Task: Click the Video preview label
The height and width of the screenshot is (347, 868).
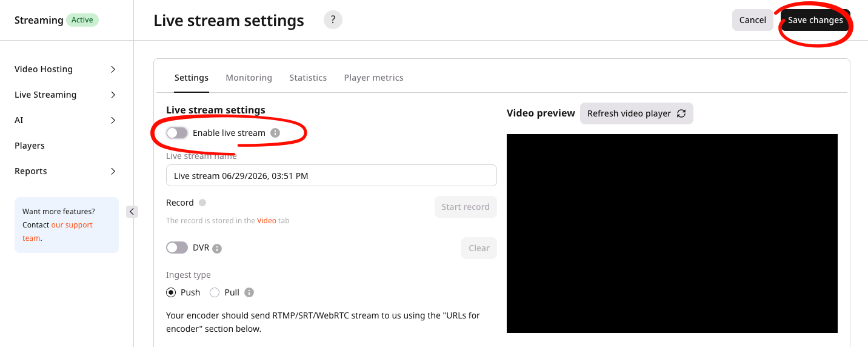Action: pos(541,113)
